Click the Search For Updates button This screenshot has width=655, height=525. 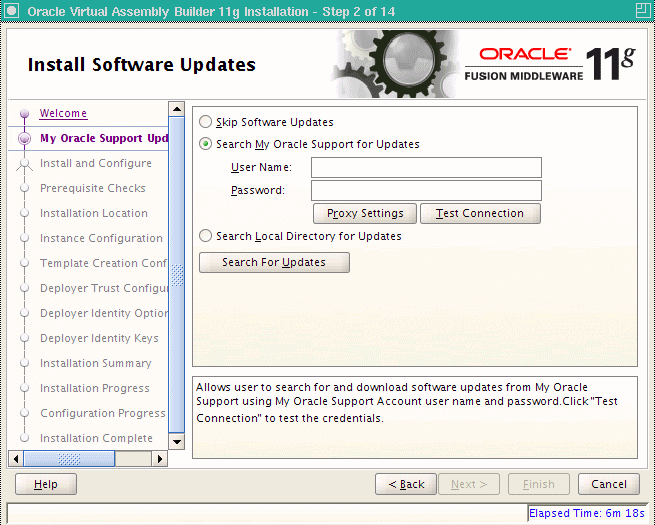click(274, 262)
